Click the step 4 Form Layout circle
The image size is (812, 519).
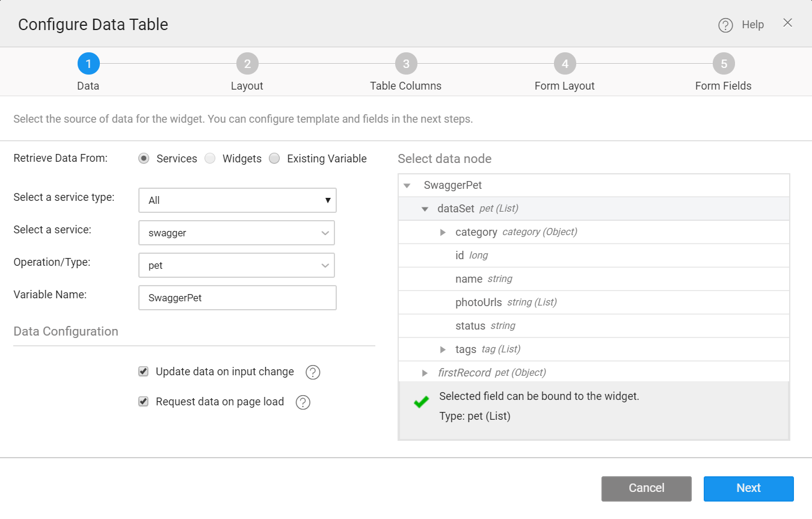[x=564, y=63]
